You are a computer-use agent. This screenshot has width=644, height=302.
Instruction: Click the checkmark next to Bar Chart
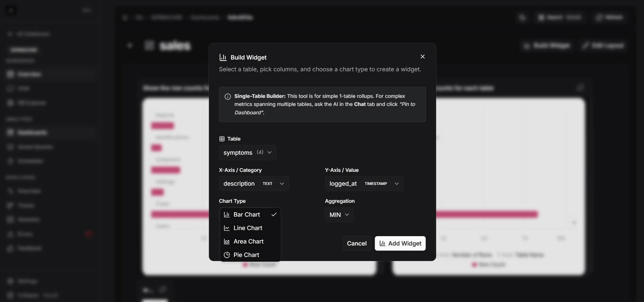pyautogui.click(x=274, y=215)
